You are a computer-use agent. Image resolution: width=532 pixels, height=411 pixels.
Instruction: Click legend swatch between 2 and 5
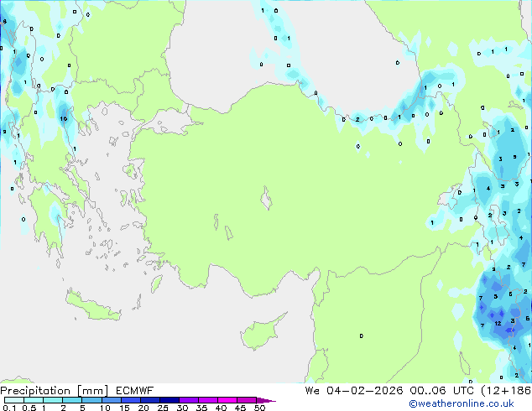[x=72, y=400]
